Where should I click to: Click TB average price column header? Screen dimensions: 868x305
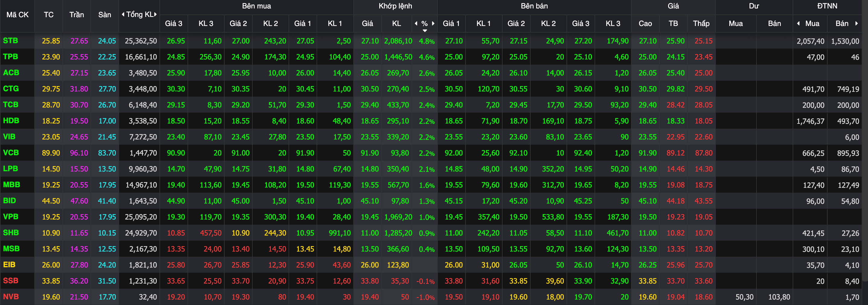pyautogui.click(x=673, y=23)
